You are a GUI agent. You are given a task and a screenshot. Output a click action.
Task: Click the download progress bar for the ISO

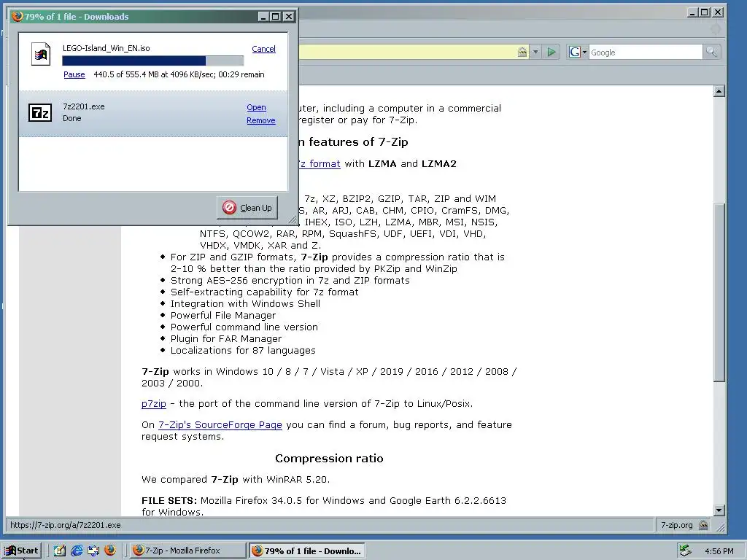click(153, 61)
